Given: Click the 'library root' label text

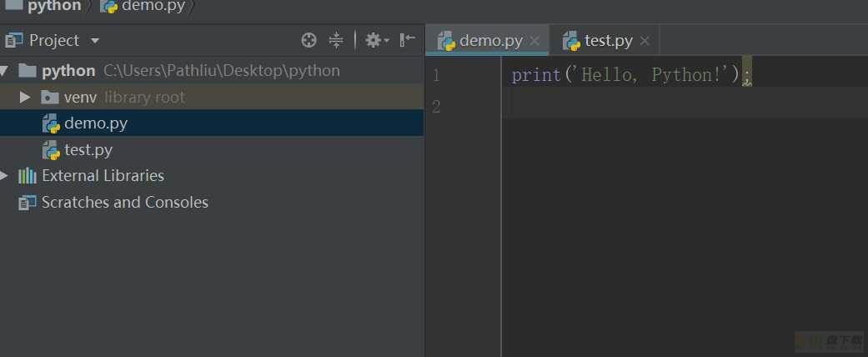Looking at the screenshot, I should [x=144, y=98].
